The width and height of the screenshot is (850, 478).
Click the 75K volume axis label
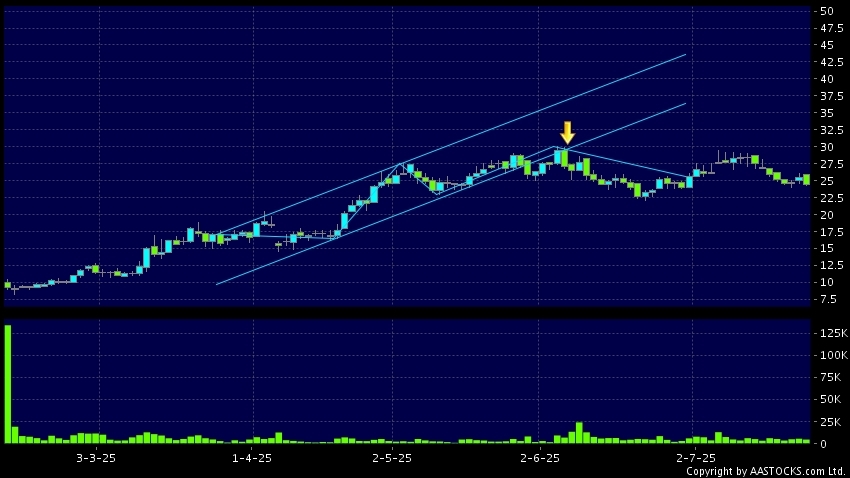tap(830, 377)
